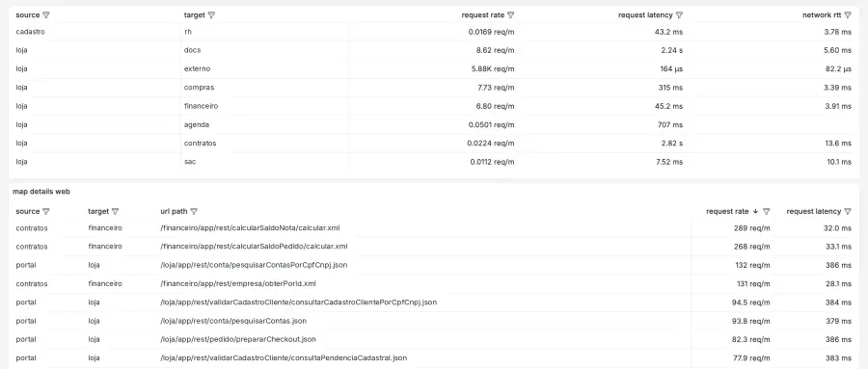Image resolution: width=868 pixels, height=369 pixels.
Task: Click the 77.9 req/m value
Action: click(x=751, y=358)
